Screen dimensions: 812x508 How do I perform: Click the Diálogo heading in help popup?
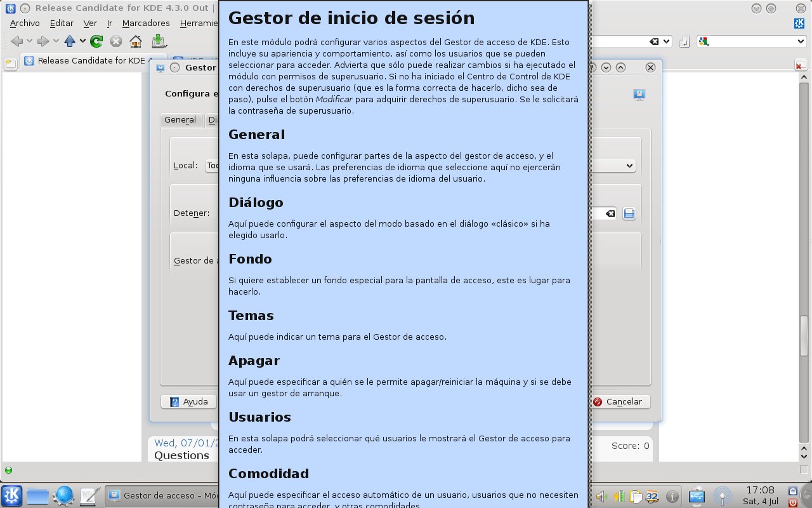(256, 203)
